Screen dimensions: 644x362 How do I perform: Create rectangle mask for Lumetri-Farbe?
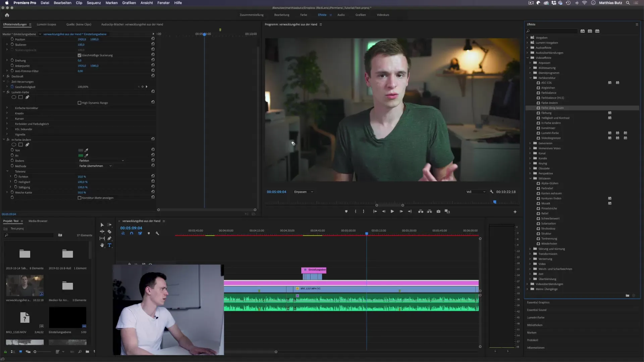(20, 97)
